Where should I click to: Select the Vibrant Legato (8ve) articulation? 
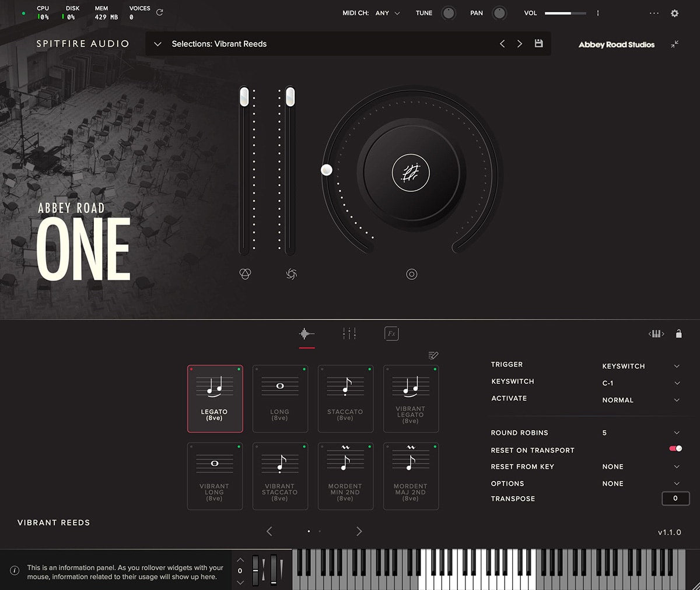click(411, 399)
